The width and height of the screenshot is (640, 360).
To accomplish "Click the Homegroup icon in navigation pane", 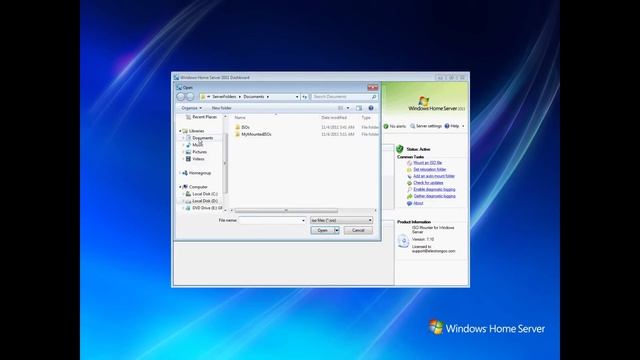I will (x=185, y=173).
